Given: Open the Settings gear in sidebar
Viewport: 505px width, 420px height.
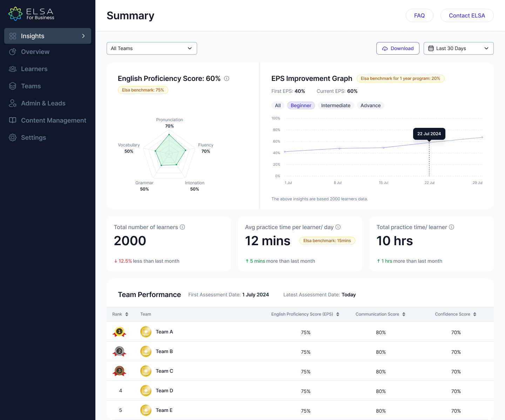Looking at the screenshot, I should click(13, 138).
